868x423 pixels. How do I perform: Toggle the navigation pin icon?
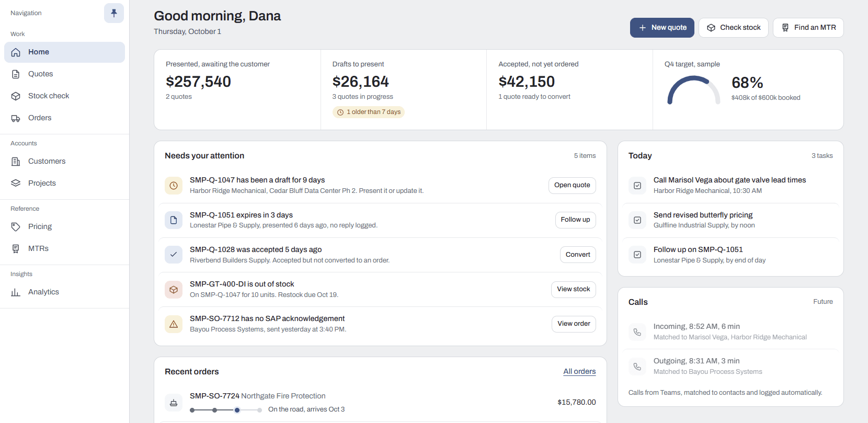click(x=114, y=13)
